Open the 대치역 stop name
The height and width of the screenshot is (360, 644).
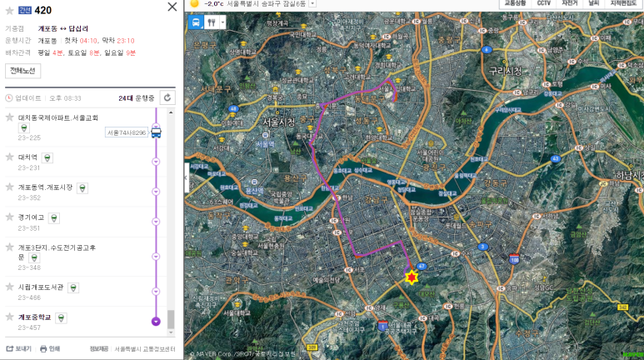(x=28, y=157)
